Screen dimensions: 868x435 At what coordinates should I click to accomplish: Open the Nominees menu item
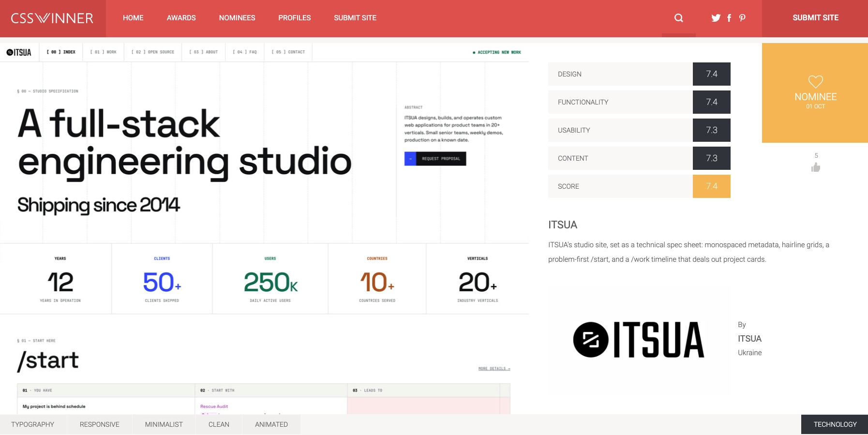pyautogui.click(x=237, y=18)
